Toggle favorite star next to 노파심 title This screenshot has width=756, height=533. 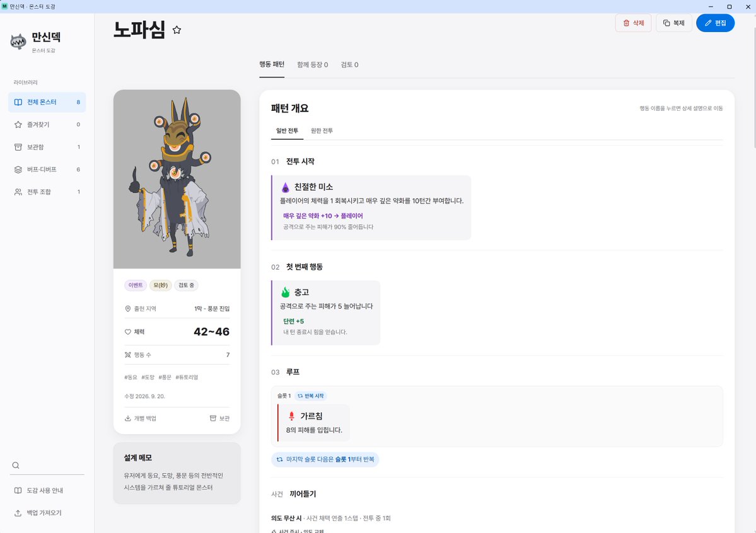(177, 30)
